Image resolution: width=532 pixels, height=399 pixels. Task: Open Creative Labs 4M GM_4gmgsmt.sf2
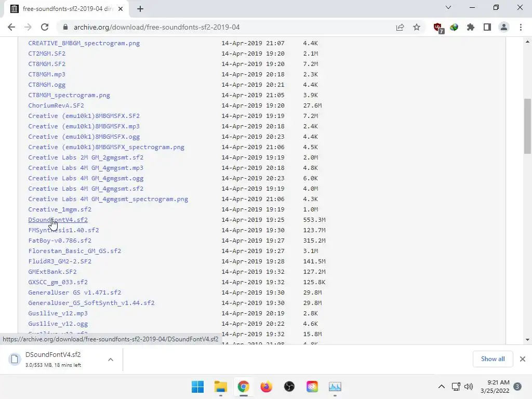[x=86, y=189]
